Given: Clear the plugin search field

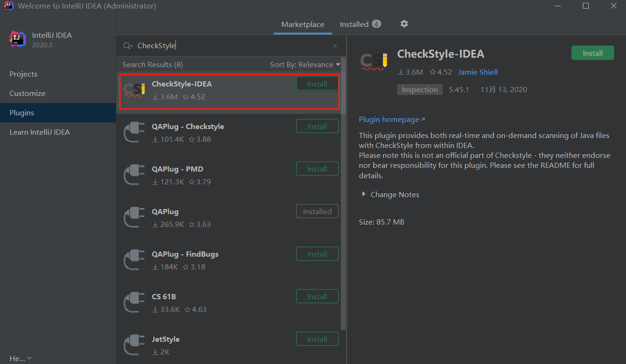Looking at the screenshot, I should (335, 46).
